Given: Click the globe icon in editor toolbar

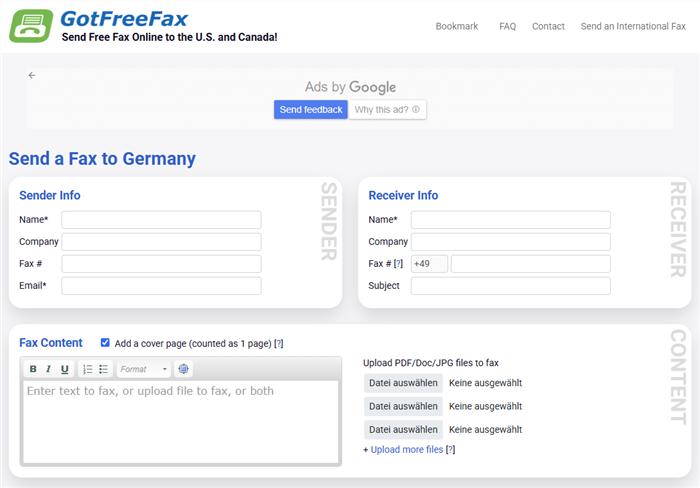Looking at the screenshot, I should pos(183,369).
